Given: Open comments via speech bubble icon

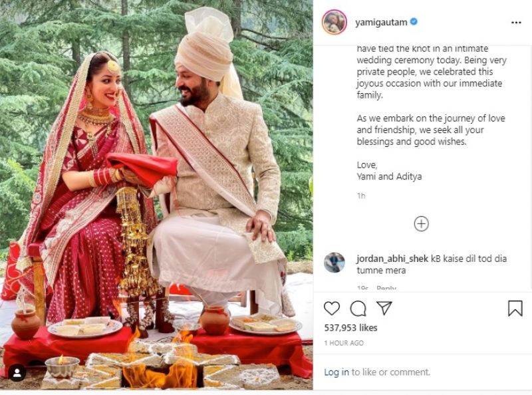Looking at the screenshot, I should [x=358, y=309].
